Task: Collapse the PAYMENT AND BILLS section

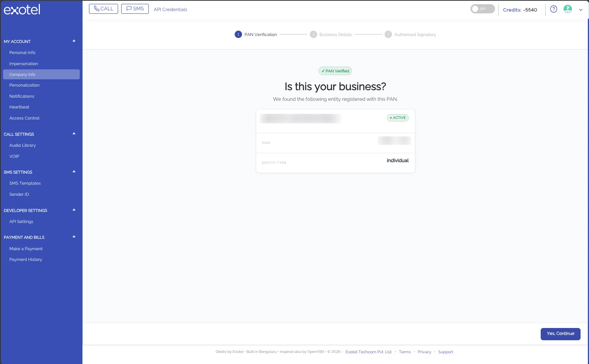Action: pos(74,236)
